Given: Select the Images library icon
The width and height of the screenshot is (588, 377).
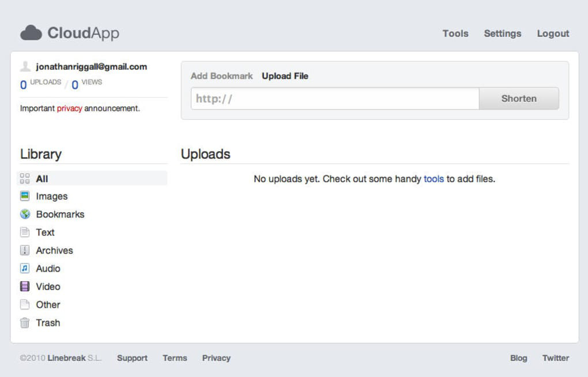Looking at the screenshot, I should click(x=25, y=196).
